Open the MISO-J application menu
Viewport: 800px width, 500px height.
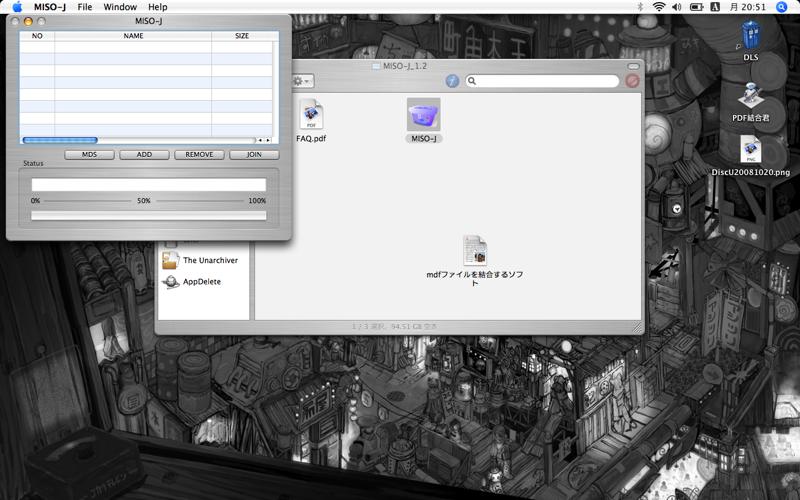(50, 7)
